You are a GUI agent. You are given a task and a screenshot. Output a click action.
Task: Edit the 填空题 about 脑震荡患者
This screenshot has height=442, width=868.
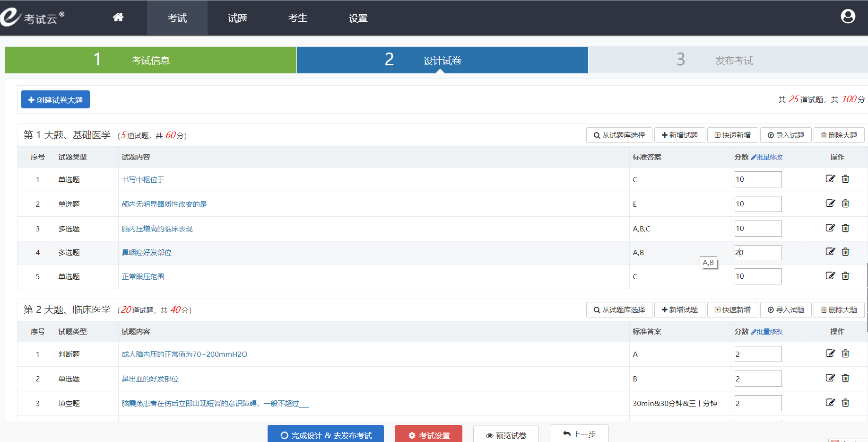pyautogui.click(x=830, y=403)
